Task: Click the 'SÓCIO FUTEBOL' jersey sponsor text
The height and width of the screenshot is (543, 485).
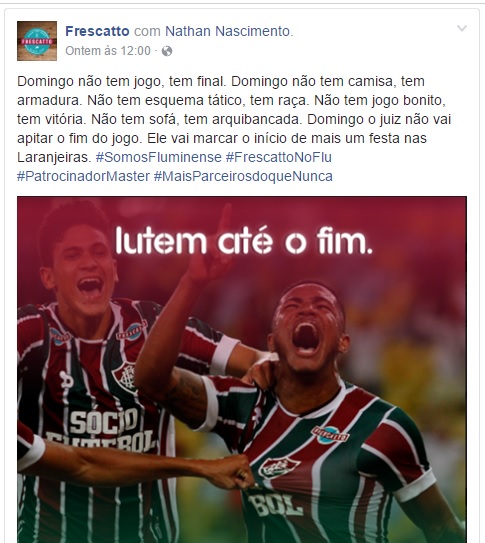Action: 102,431
